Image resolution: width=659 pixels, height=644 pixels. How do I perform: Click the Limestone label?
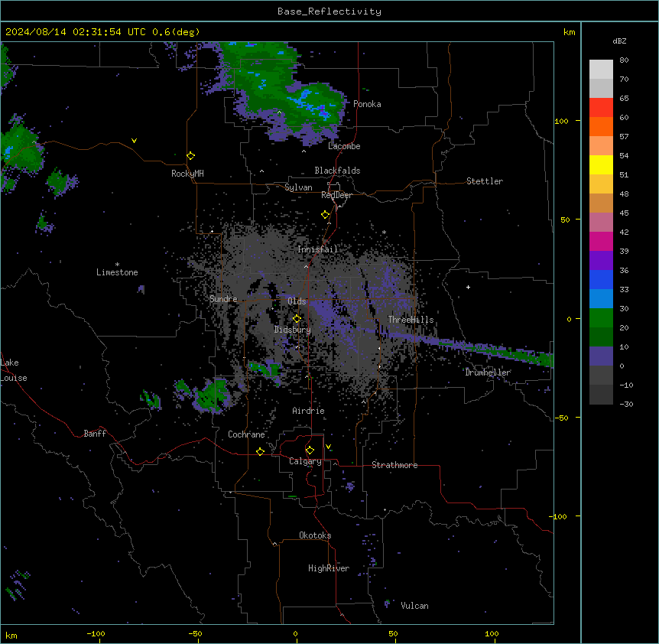[117, 272]
